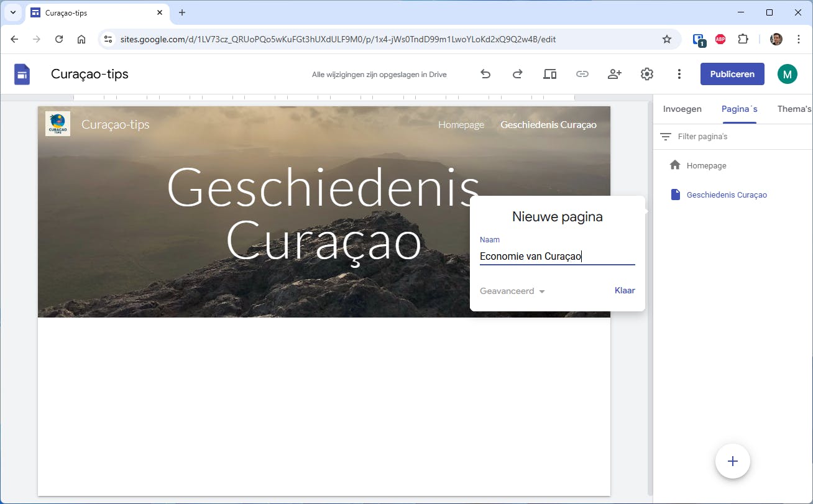Select Geschiedenis Curaçao in pages list
813x504 pixels.
(727, 195)
